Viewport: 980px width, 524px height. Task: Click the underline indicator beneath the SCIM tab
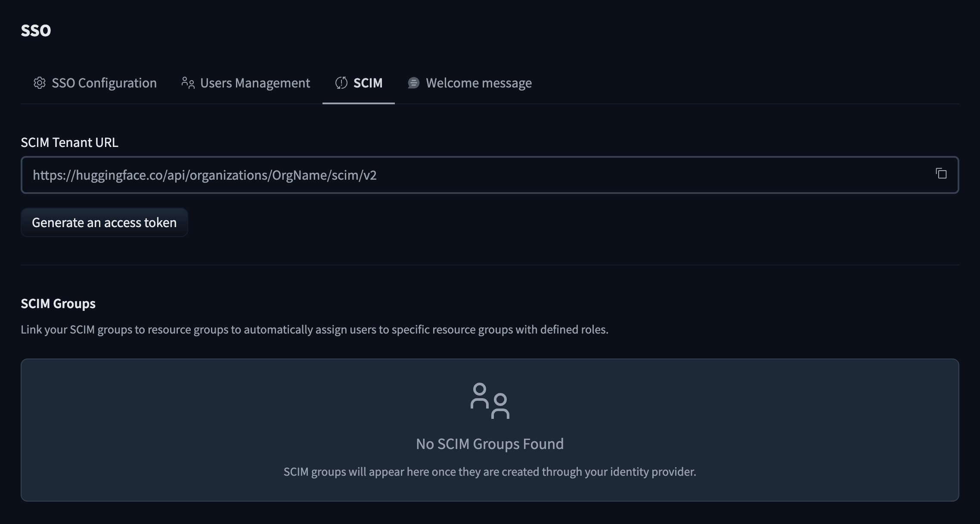(x=358, y=103)
